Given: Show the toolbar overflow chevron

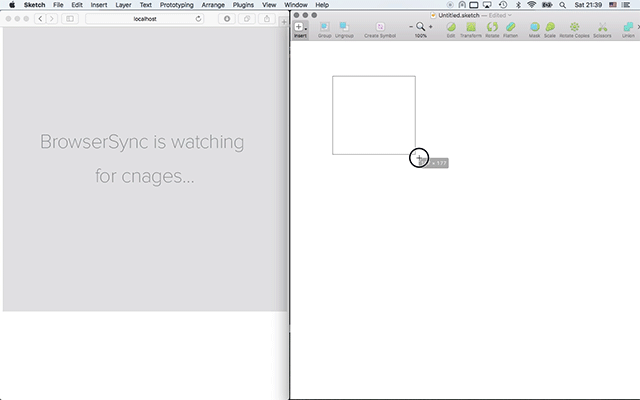Looking at the screenshot, I should pyautogui.click(x=638, y=27).
